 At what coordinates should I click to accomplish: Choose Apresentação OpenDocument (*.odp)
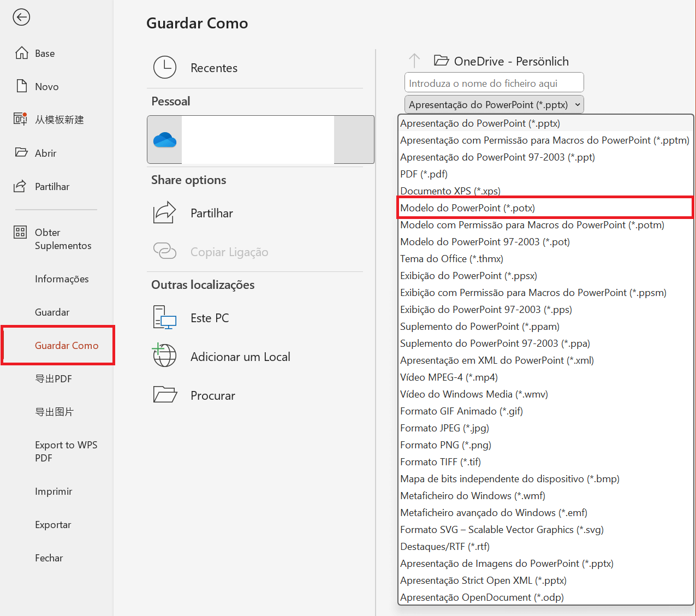[546, 597]
